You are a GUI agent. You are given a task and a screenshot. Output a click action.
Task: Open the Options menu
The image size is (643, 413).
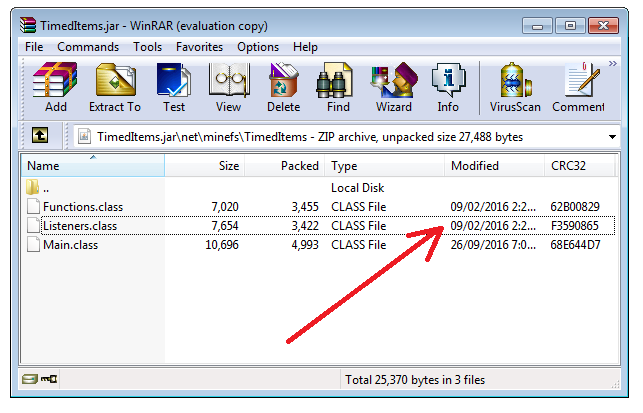click(x=258, y=47)
